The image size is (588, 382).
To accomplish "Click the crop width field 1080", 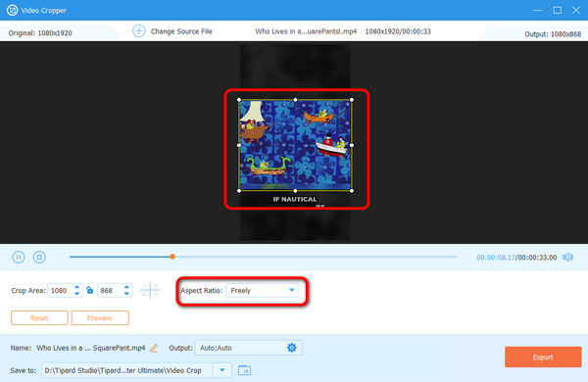I will click(x=60, y=291).
